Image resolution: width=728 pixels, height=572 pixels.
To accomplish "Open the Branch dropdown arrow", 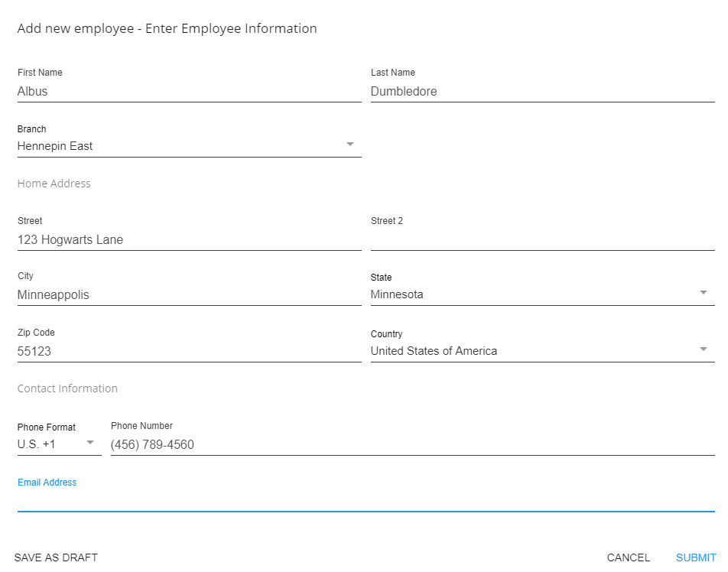I will pyautogui.click(x=350, y=145).
